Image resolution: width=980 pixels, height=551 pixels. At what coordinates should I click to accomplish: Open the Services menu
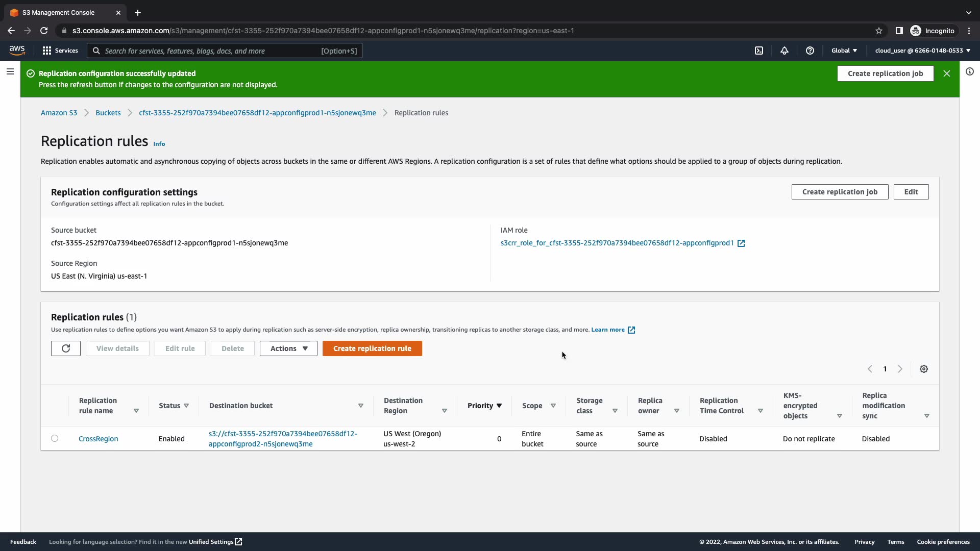click(x=60, y=51)
